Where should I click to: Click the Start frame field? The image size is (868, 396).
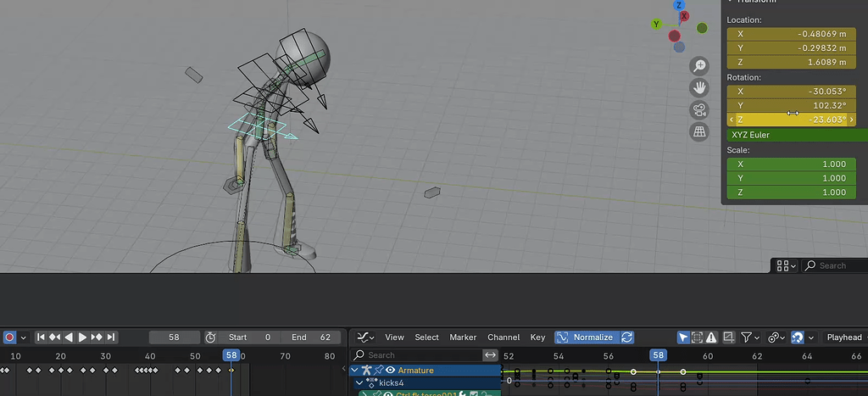coord(248,337)
